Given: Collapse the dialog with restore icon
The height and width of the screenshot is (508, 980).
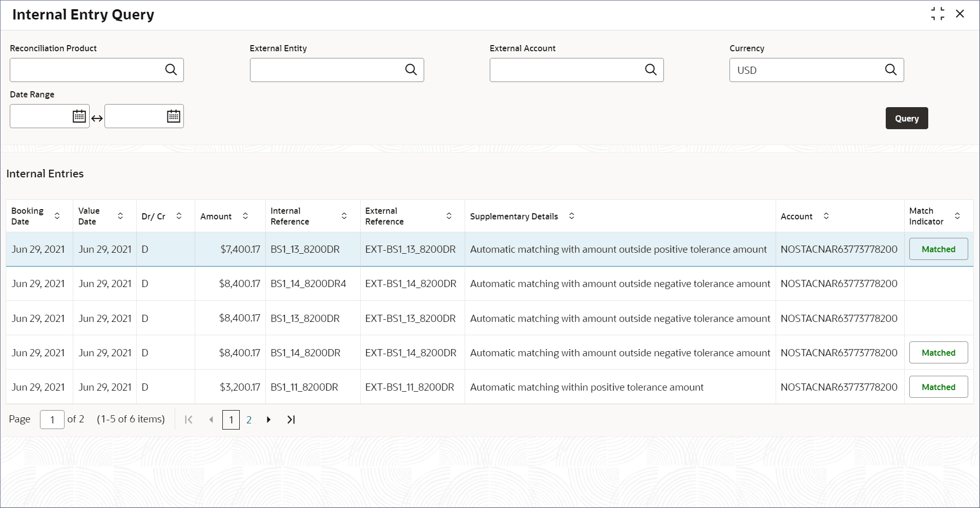Looking at the screenshot, I should [937, 14].
